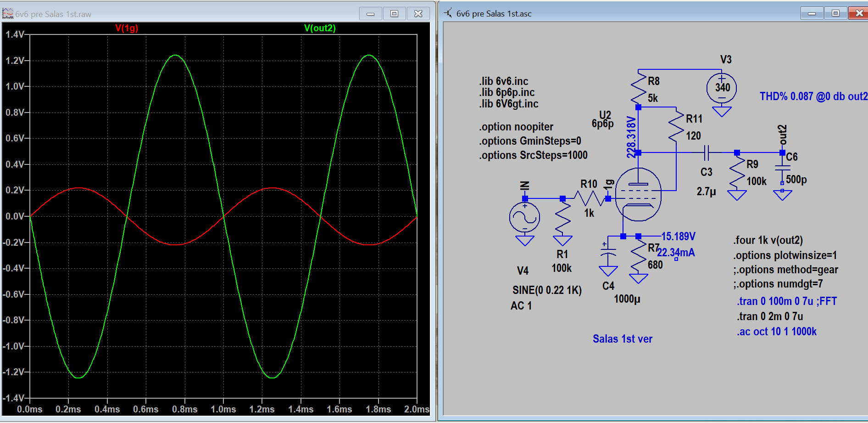Click the .tran 0 2m 0 7u directive
This screenshot has height=423, width=868.
[770, 316]
